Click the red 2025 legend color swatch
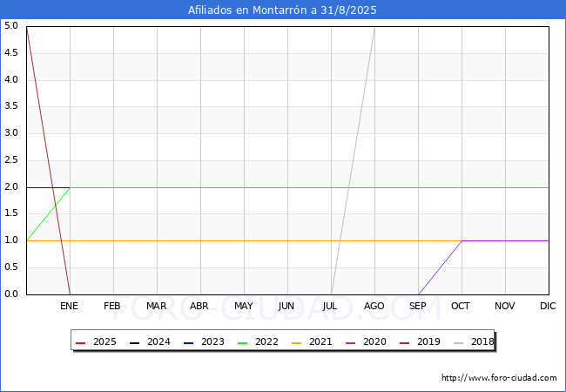Viewport: 566px width, 392px height. [x=80, y=342]
